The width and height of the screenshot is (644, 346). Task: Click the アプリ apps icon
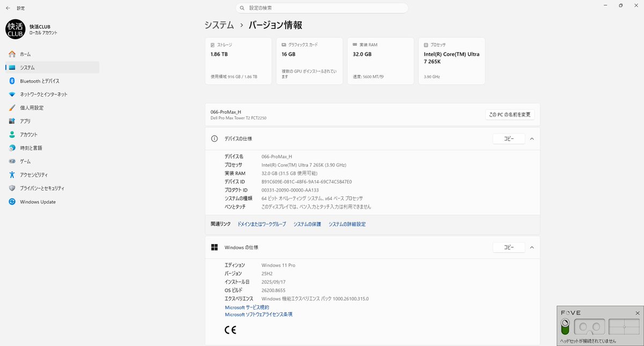click(12, 121)
